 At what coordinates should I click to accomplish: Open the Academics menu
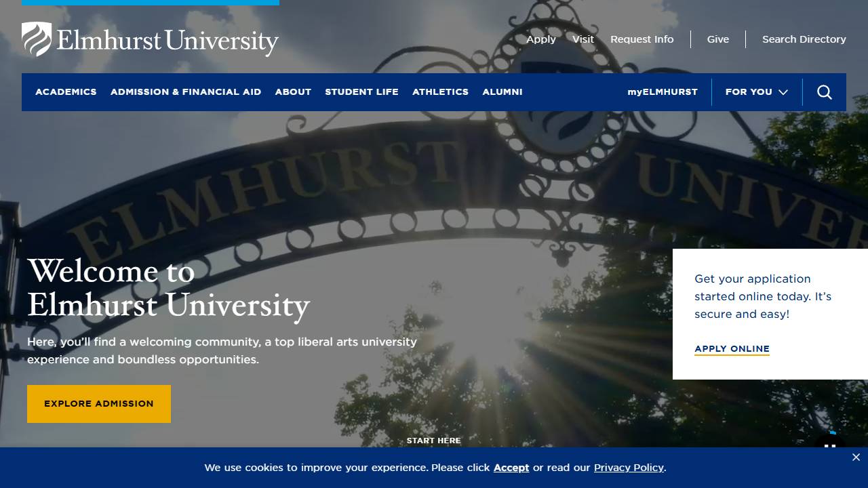66,92
